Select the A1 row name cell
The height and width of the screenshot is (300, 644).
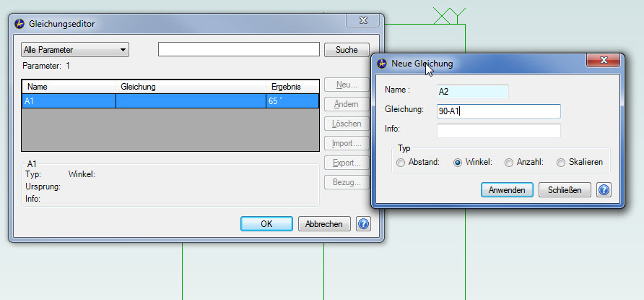tap(69, 101)
